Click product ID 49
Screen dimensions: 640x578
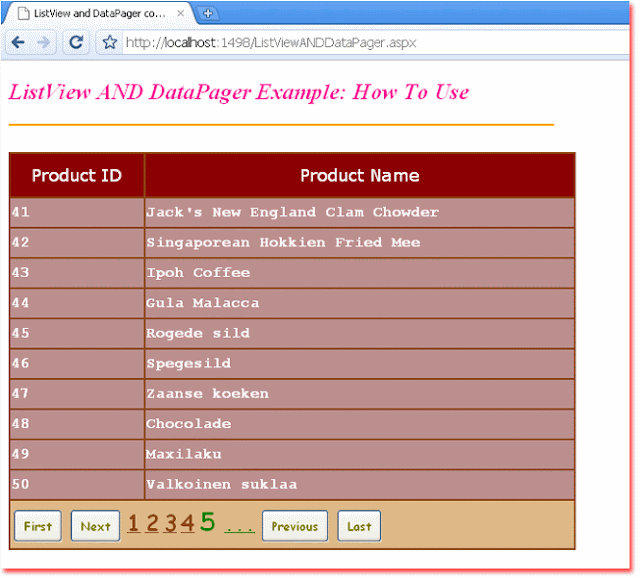[x=77, y=454]
